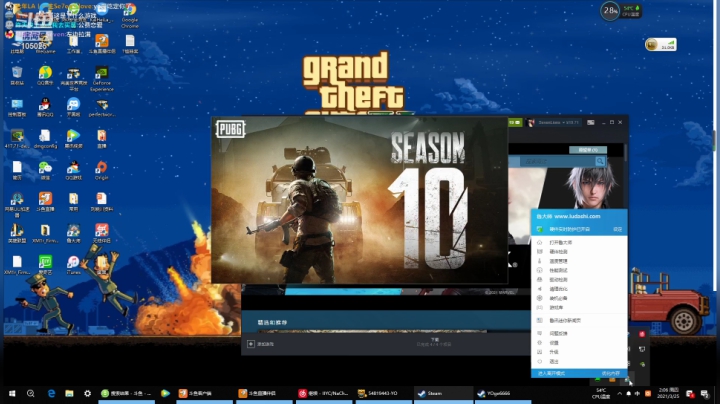Click the Tencent Video icon in taskbar
Viewport: 720px width, 404px height.
pos(165,393)
